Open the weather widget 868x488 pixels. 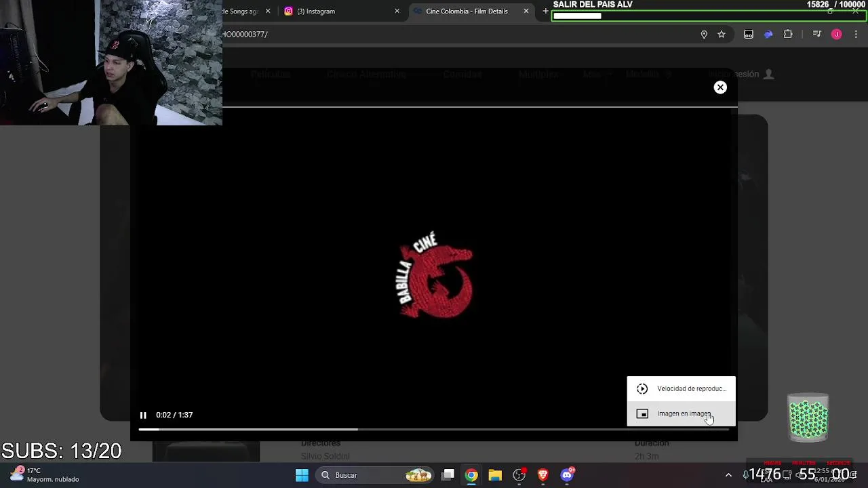coord(46,474)
